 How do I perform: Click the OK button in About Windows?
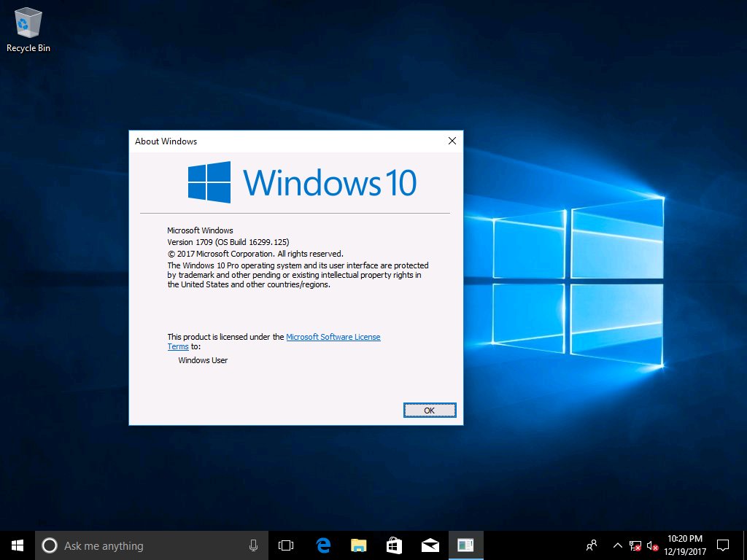coord(429,410)
